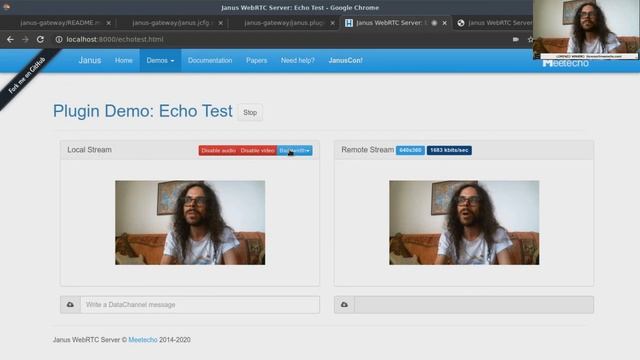Click the remote stream video preview
This screenshot has width=640, height=360.
tap(464, 223)
